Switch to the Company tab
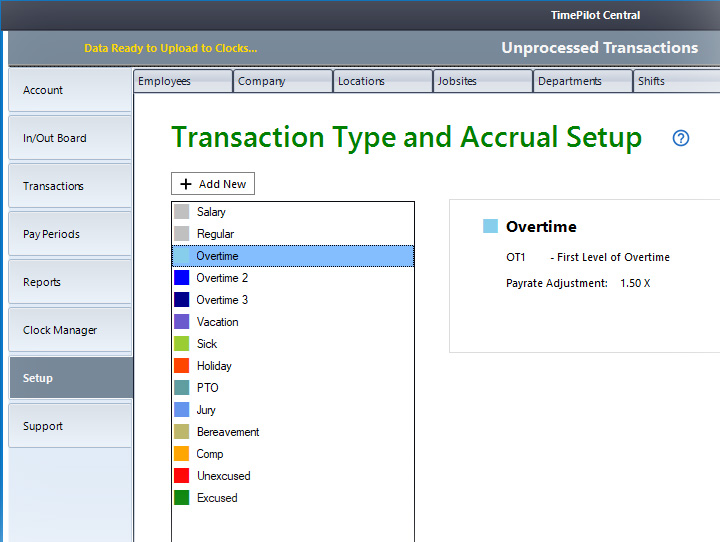720x542 pixels. tap(283, 81)
